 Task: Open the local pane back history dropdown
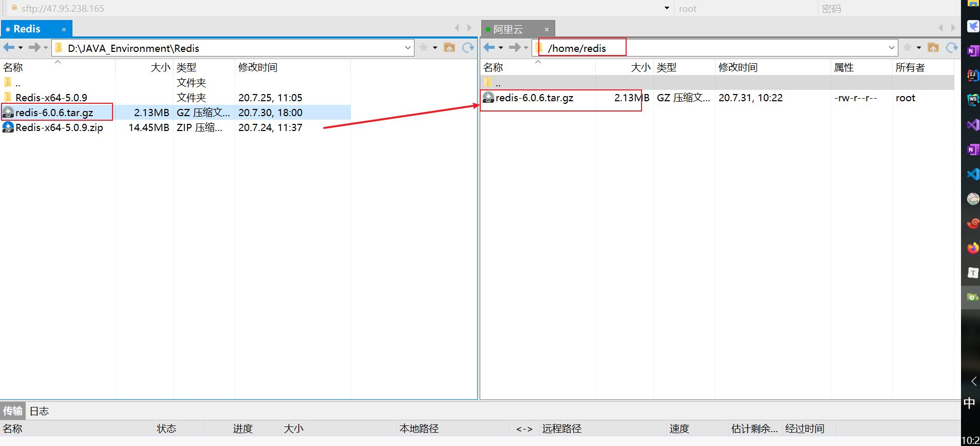(21, 48)
